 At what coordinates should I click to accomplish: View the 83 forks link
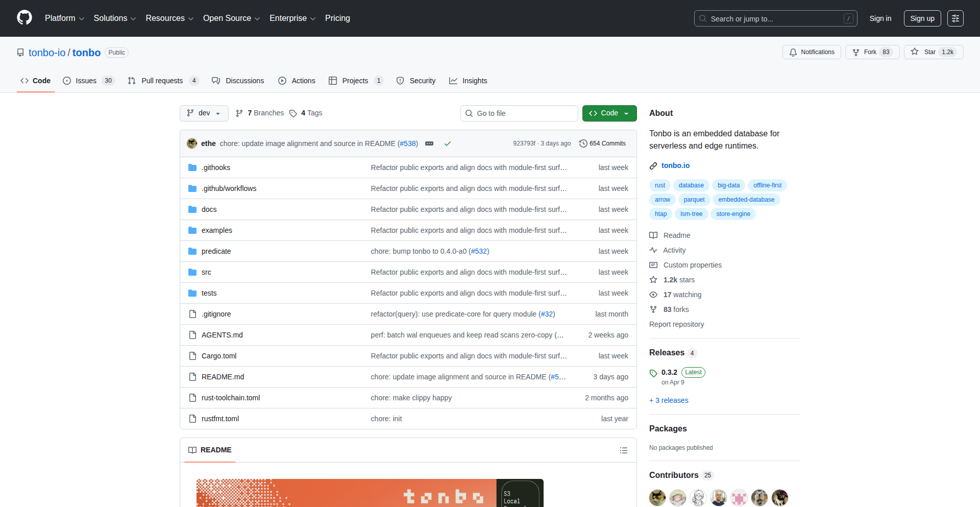(669, 309)
